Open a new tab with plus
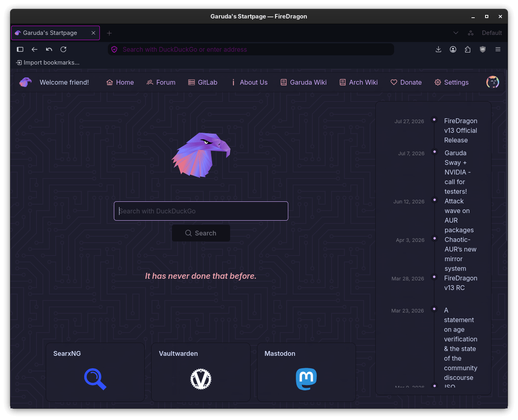This screenshot has height=420, width=518. [109, 33]
